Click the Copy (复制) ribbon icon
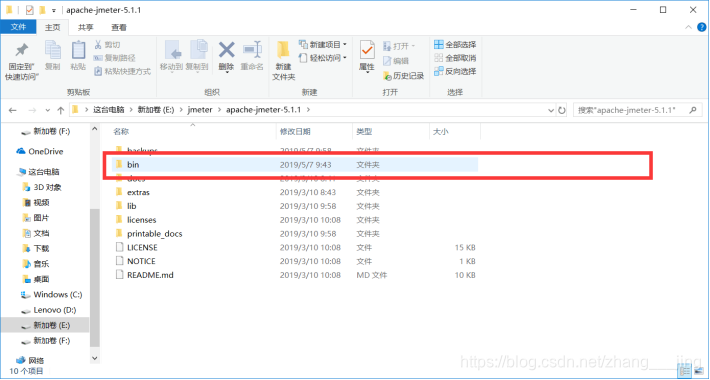Image resolution: width=710 pixels, height=380 pixels. point(53,50)
